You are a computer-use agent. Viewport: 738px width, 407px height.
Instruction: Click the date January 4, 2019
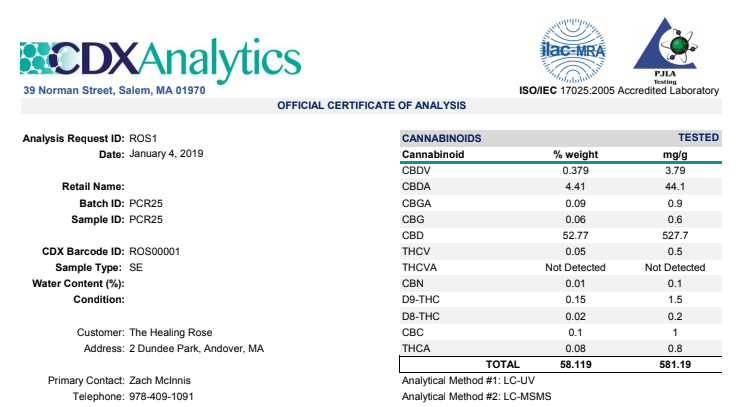(166, 154)
